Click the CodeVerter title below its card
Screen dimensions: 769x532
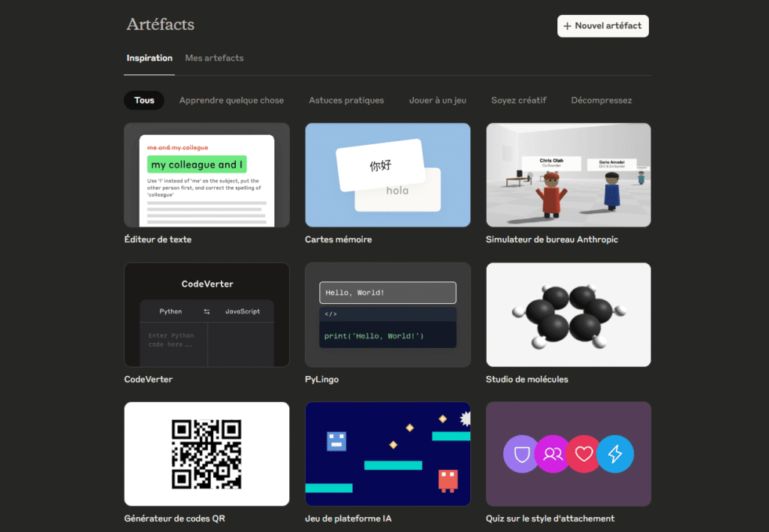[x=148, y=379]
